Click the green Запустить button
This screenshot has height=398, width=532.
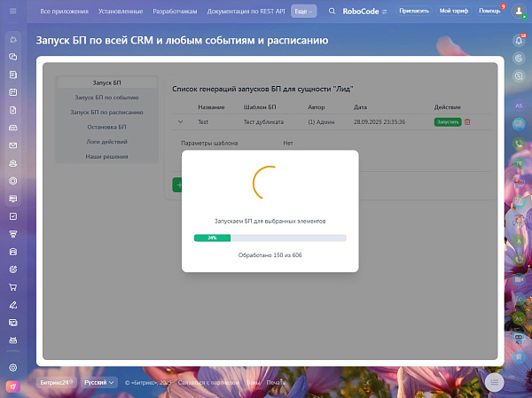(x=448, y=121)
